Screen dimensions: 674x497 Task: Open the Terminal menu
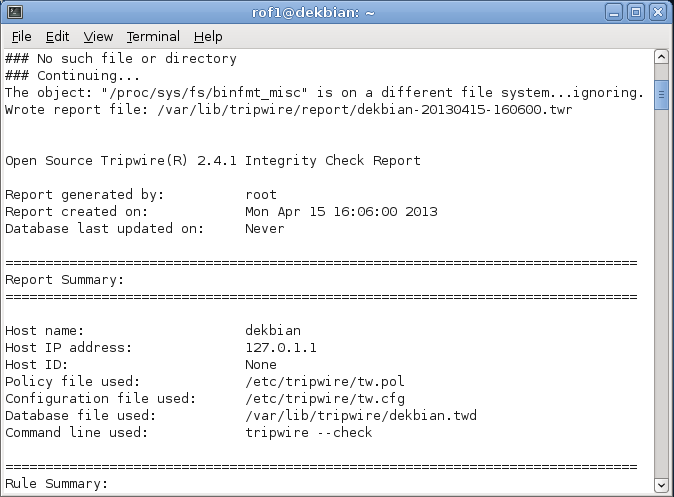(153, 36)
